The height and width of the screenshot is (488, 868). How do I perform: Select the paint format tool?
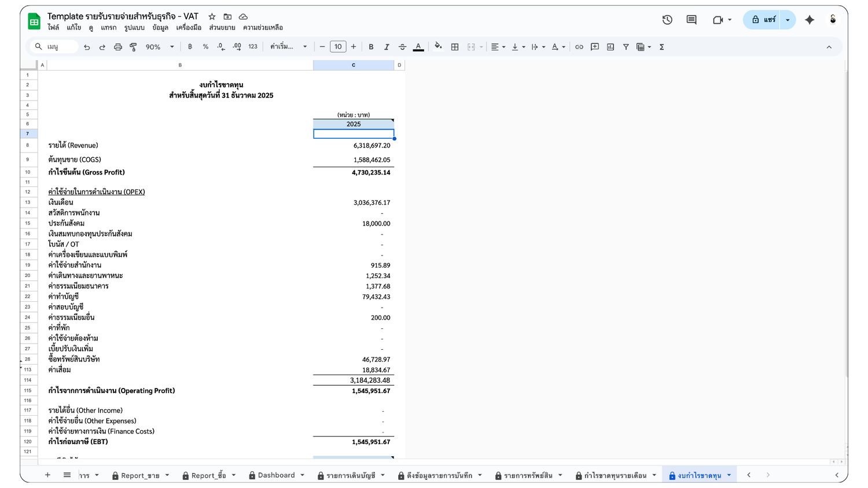point(133,47)
